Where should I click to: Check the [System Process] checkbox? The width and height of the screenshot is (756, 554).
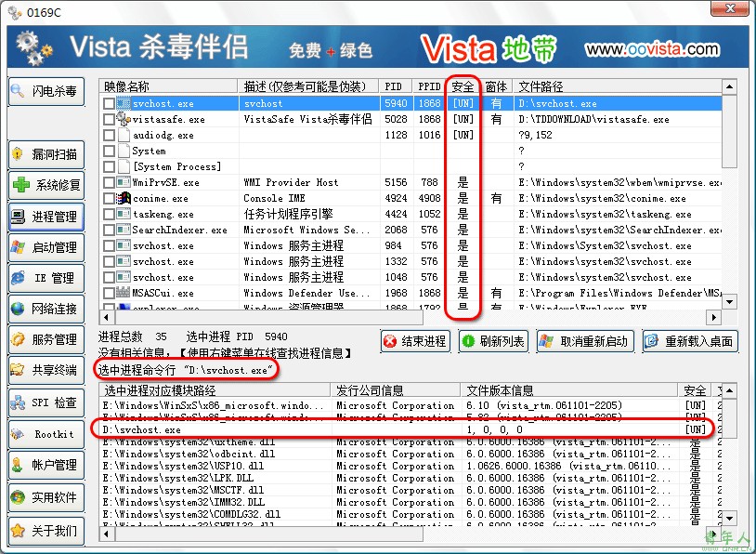click(109, 167)
